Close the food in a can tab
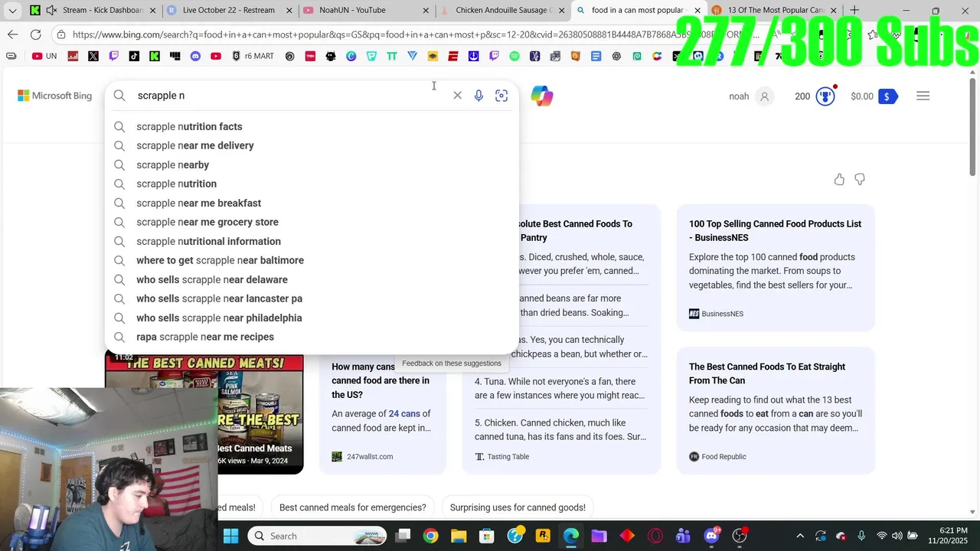980x551 pixels. point(697,11)
